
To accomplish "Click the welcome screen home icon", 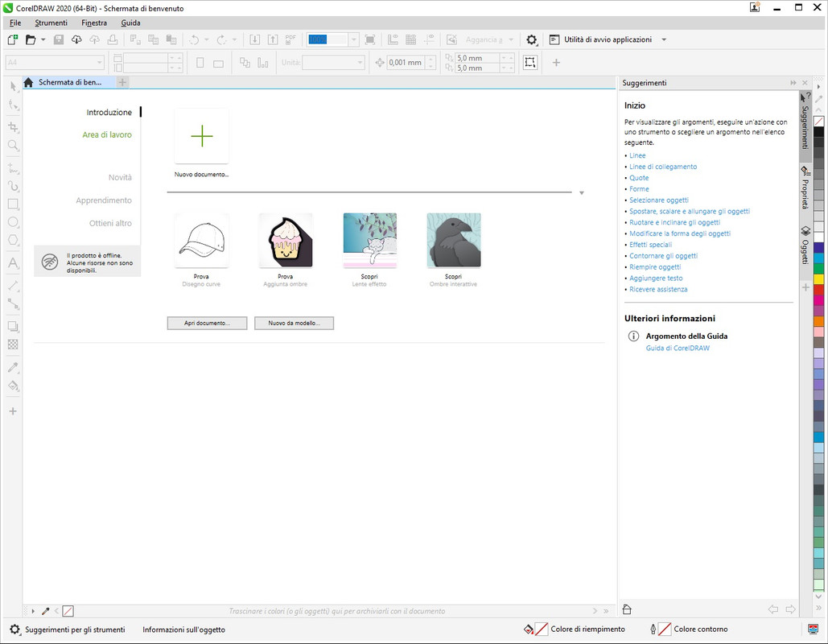I will [28, 82].
